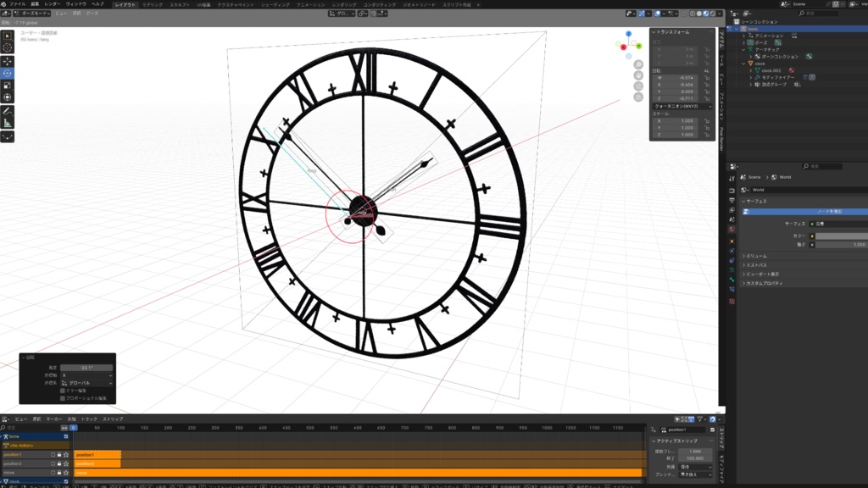Viewport: 868px width, 488px height.
Task: Collapse the clock collection in the outliner
Action: click(743, 63)
